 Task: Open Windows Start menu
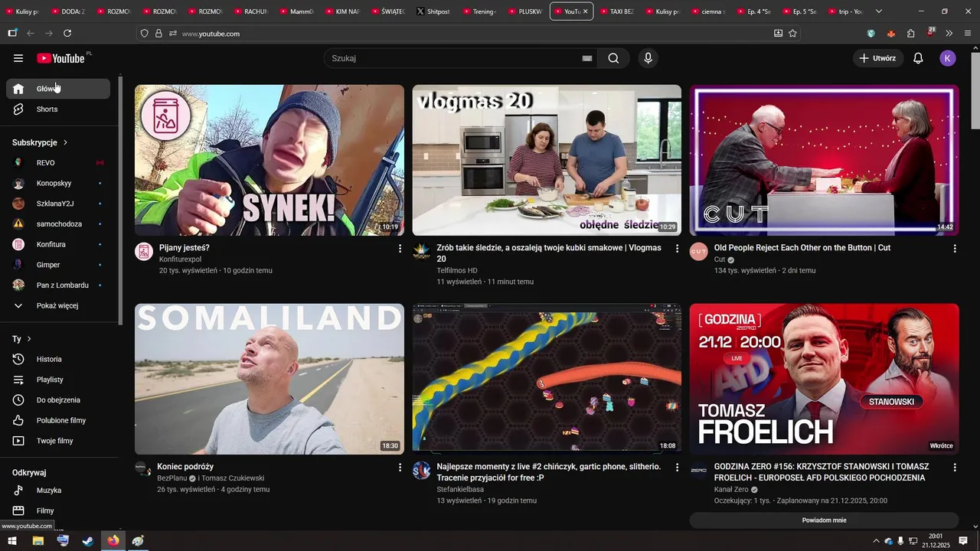[12, 541]
